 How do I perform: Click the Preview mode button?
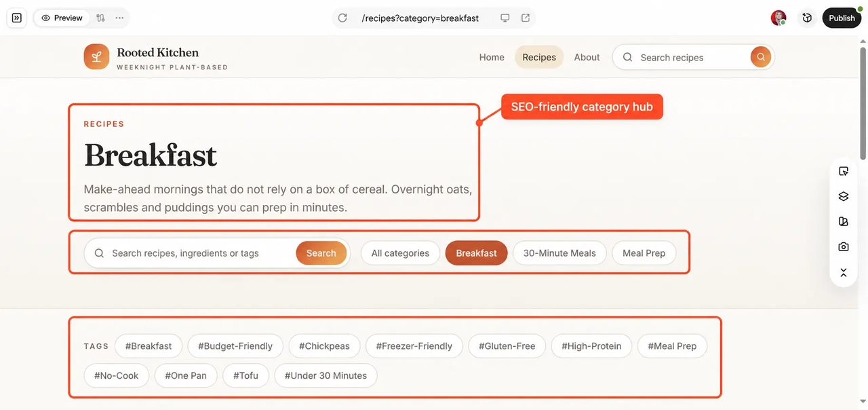(x=62, y=18)
